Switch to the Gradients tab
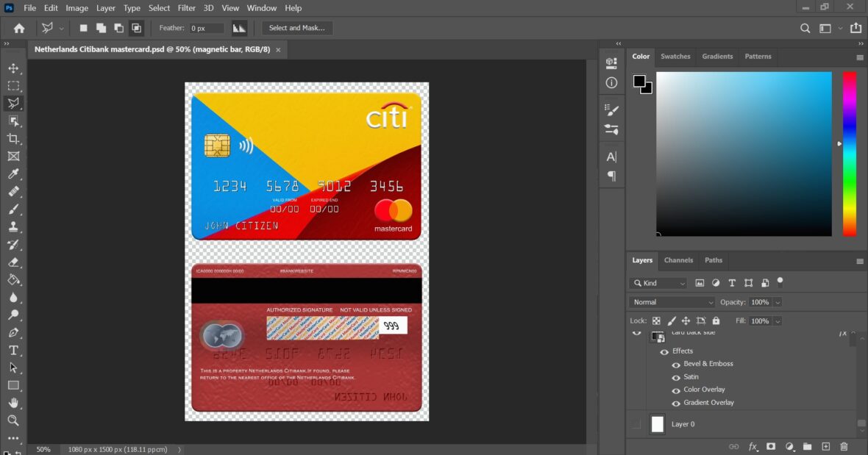This screenshot has height=455, width=868. (x=717, y=57)
